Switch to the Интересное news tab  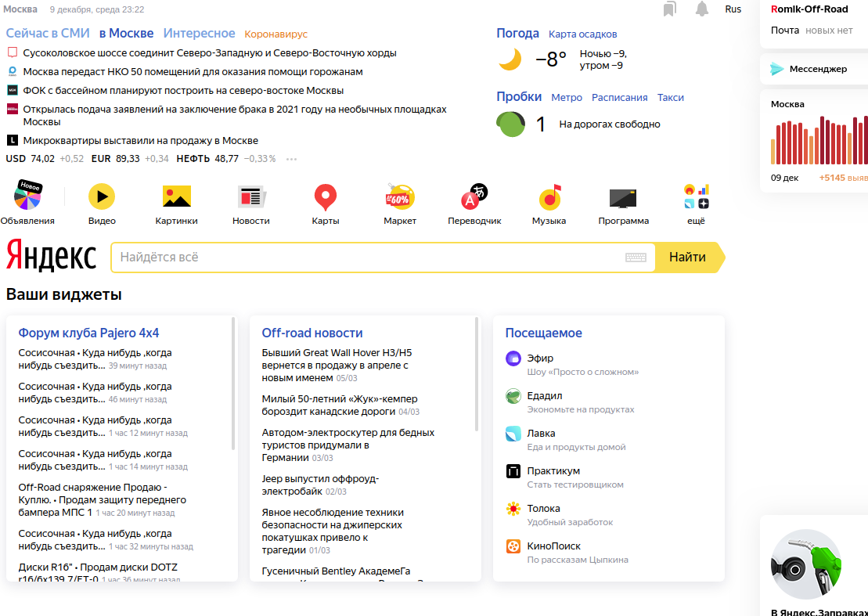click(x=199, y=34)
